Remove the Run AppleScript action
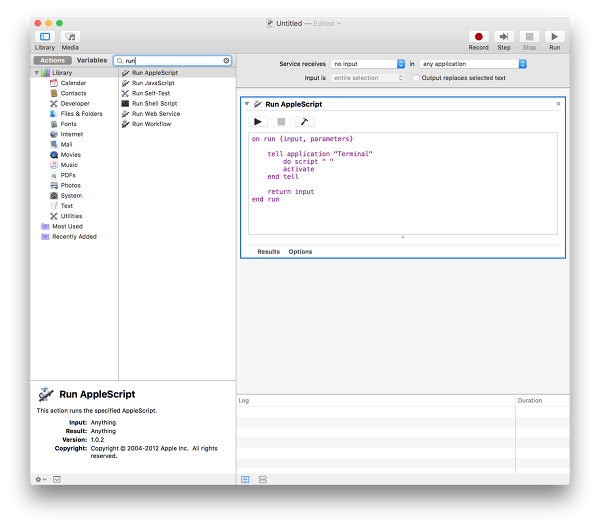The height and width of the screenshot is (528, 600). click(x=558, y=104)
